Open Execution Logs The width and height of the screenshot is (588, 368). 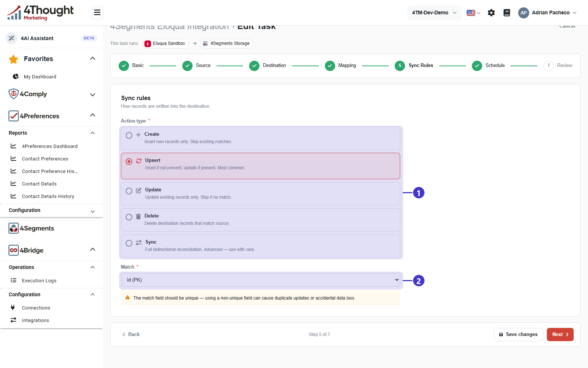pyautogui.click(x=39, y=280)
